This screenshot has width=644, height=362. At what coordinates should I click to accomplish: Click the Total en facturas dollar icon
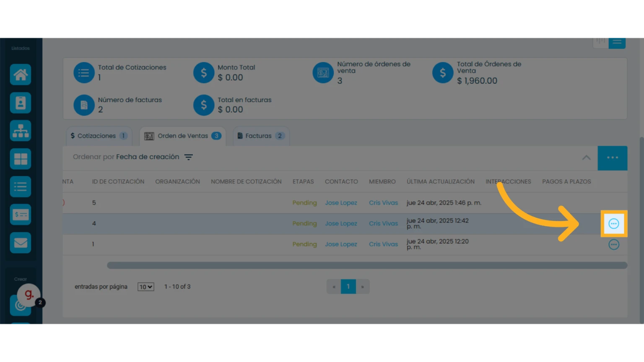coord(204,105)
